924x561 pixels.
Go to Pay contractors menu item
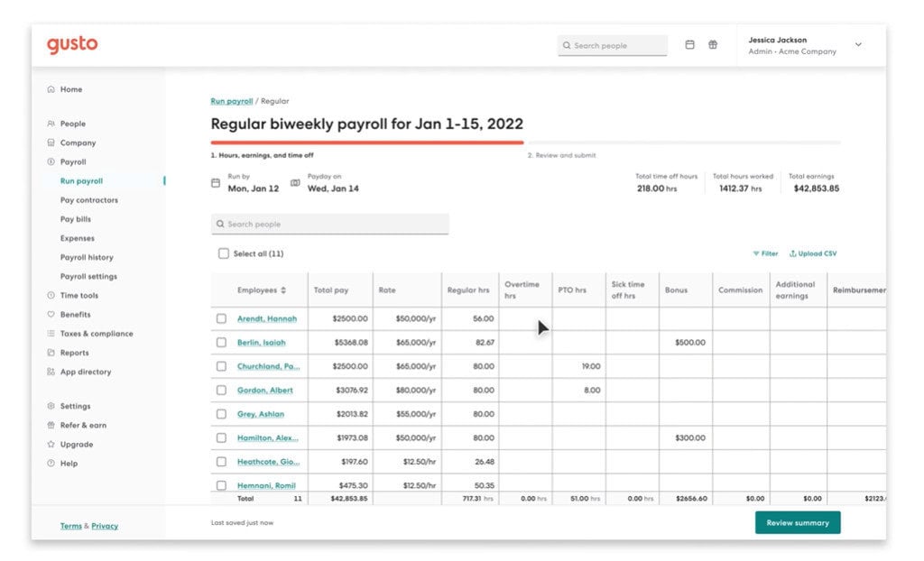[88, 200]
